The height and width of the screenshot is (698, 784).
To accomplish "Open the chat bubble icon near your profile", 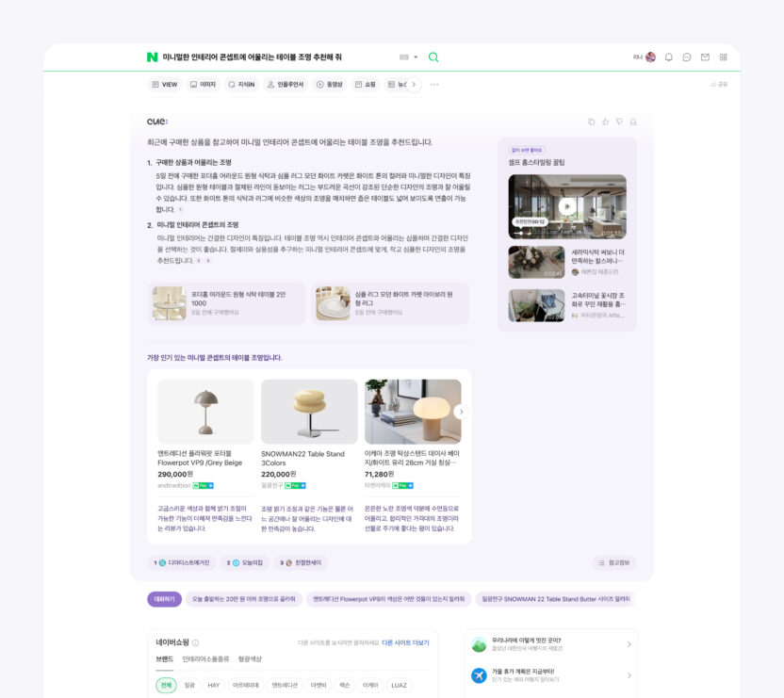I will [687, 57].
